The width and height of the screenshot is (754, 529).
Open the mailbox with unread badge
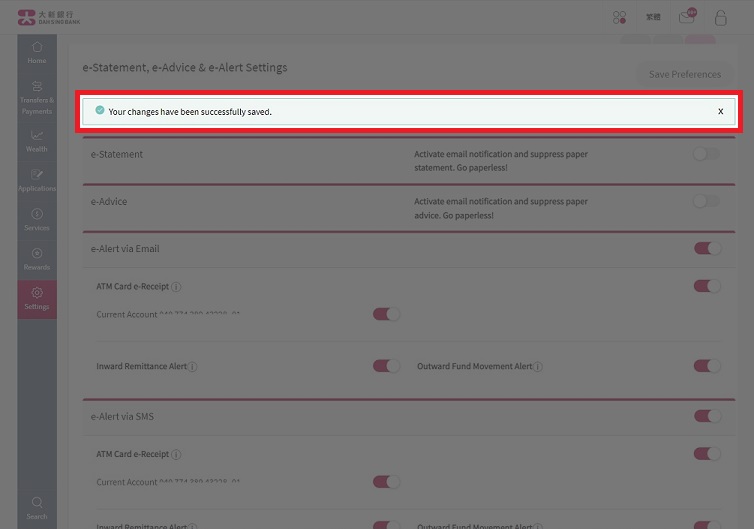[x=686, y=17]
